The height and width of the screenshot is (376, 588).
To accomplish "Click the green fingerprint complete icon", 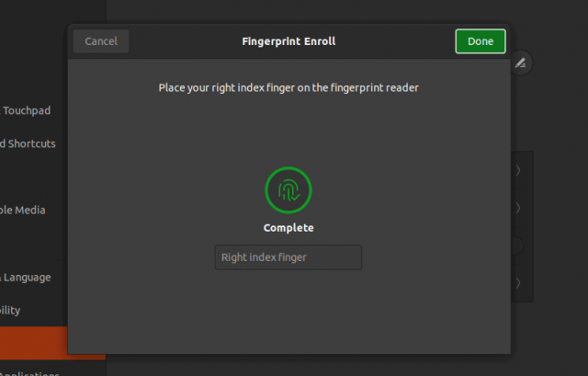I will [288, 190].
